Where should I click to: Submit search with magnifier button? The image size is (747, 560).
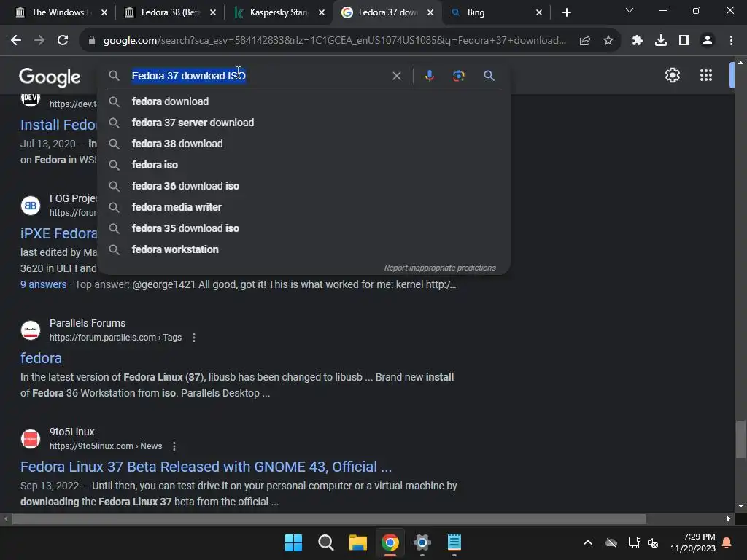[489, 76]
